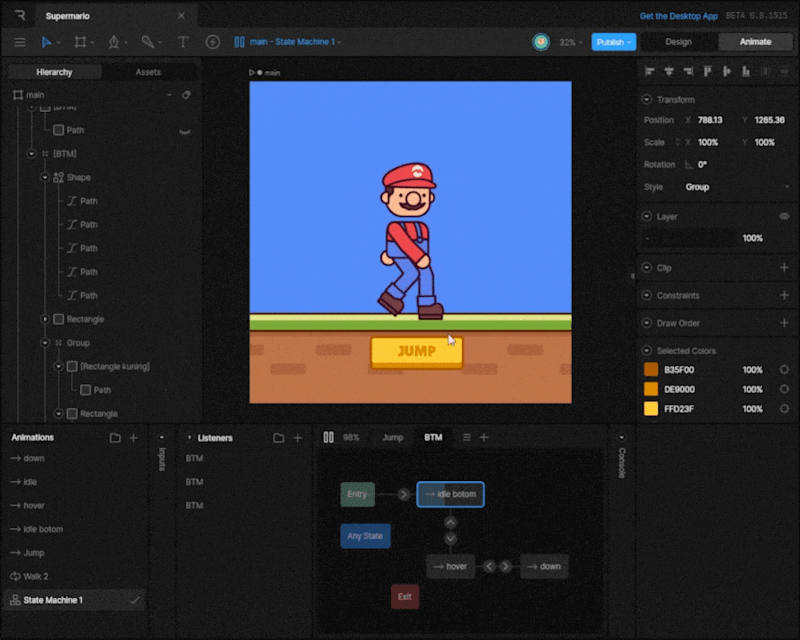Click the FFD23F color swatch
Image resolution: width=800 pixels, height=640 pixels.
[x=651, y=409]
